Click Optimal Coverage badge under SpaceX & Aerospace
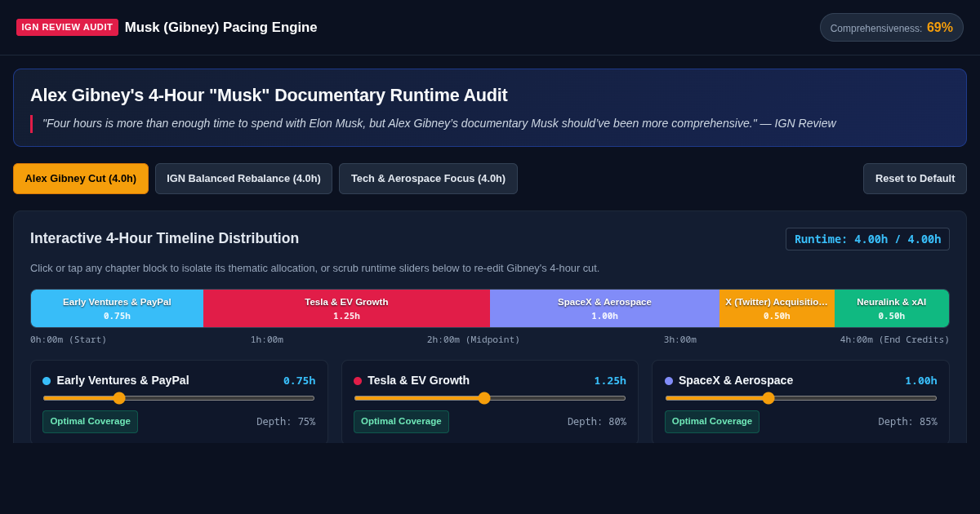Screen dimensions: 980x514 tap(712, 422)
